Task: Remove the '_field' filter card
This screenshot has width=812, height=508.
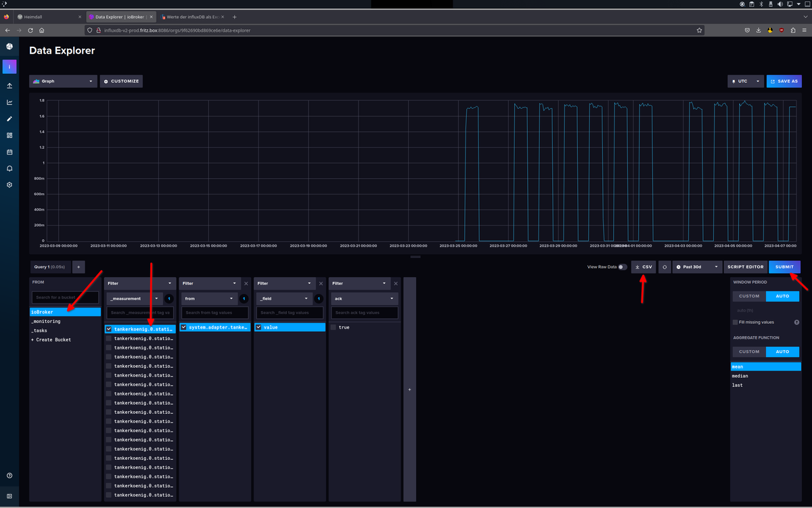Action: point(320,283)
